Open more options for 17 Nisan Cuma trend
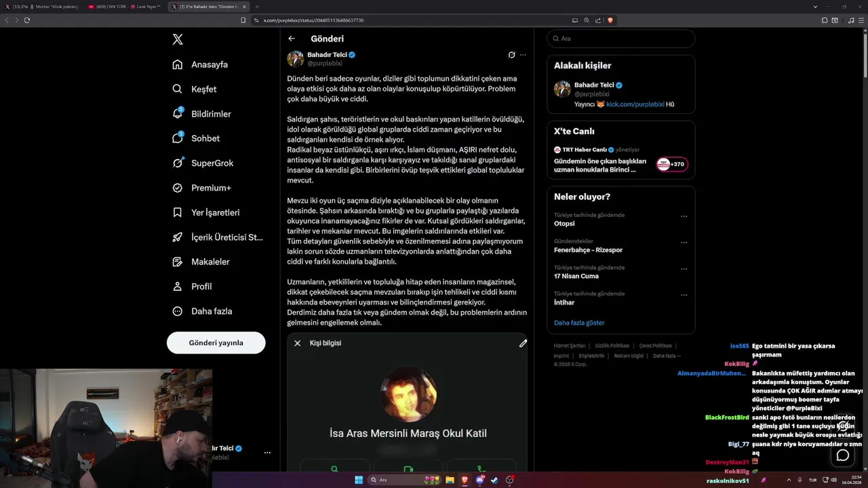 click(684, 269)
